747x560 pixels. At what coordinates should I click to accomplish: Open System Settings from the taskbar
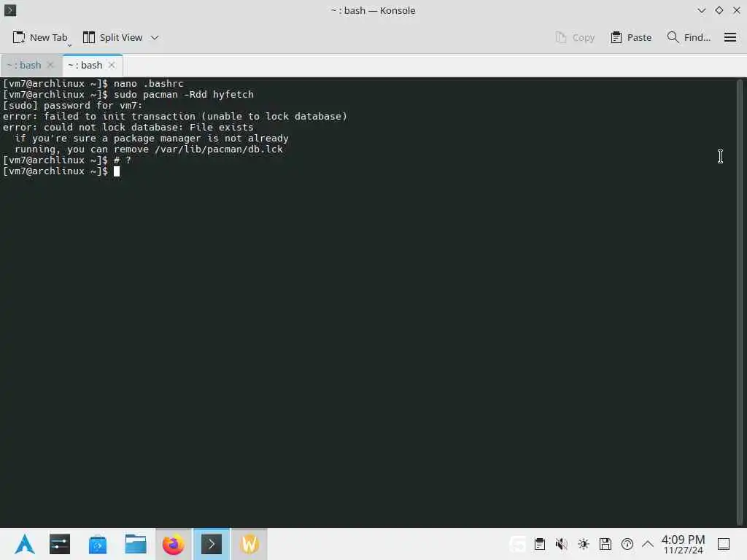(60, 544)
